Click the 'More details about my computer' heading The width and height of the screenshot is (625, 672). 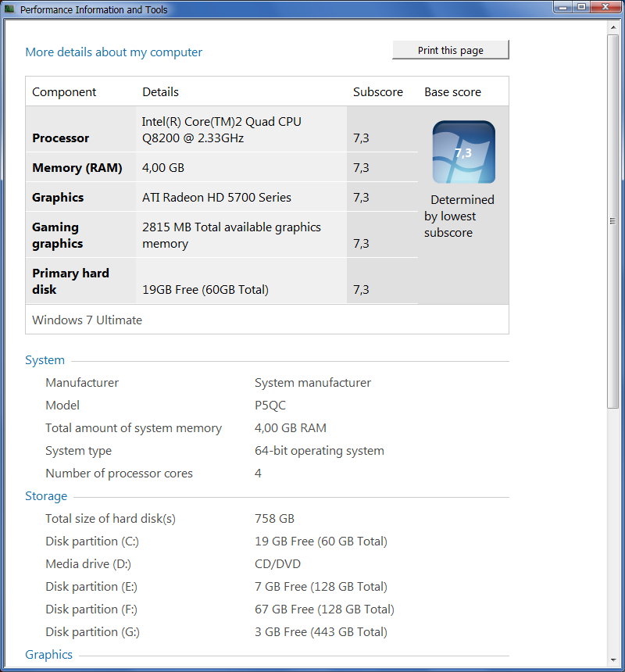[x=113, y=52]
